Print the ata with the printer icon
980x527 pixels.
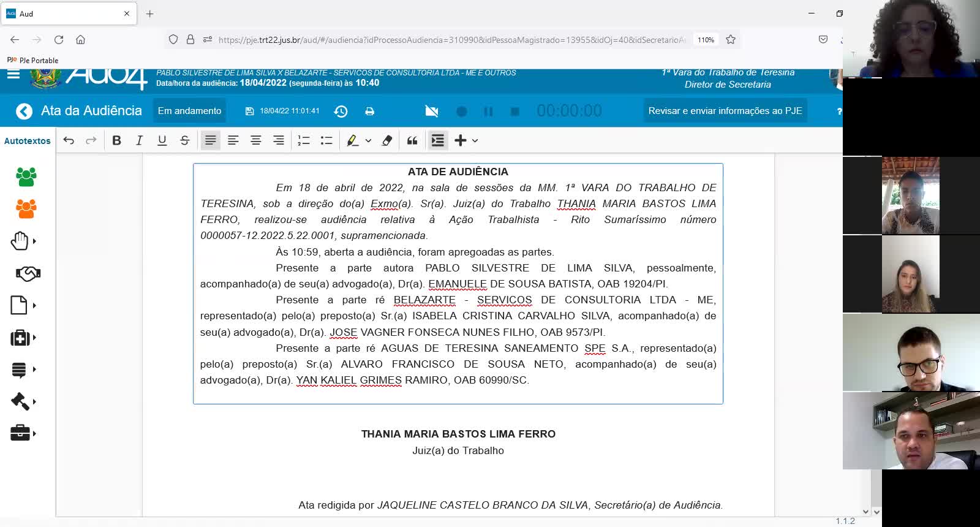[370, 111]
